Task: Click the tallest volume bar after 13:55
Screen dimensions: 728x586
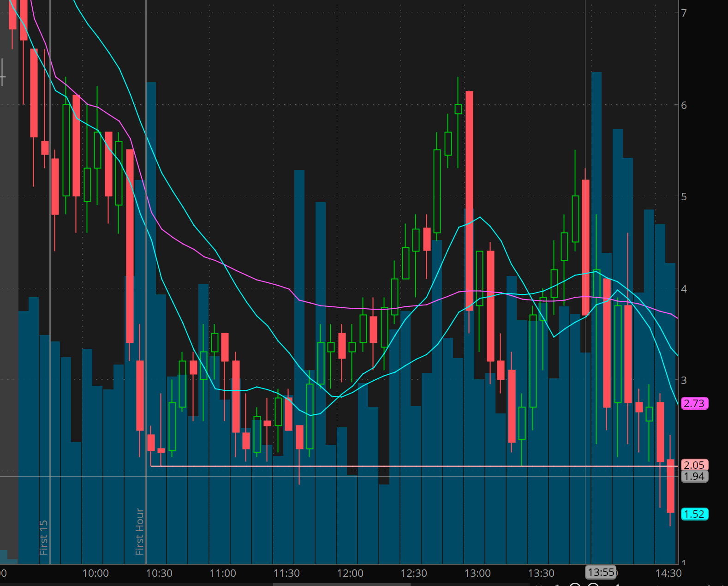Action: [x=597, y=317]
